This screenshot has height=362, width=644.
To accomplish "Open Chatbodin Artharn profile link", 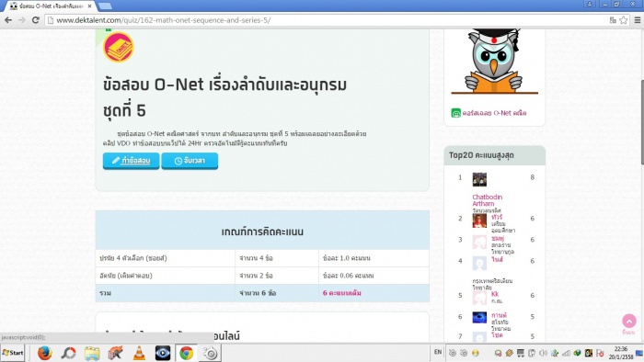I will point(487,200).
